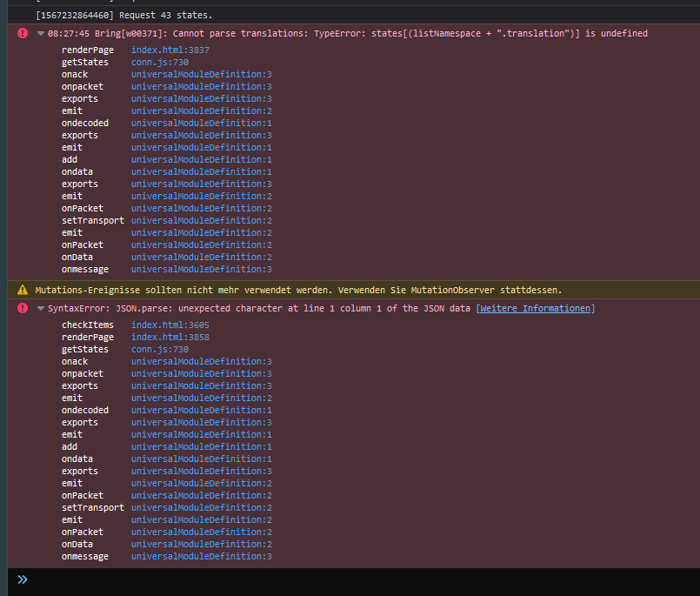Image resolution: width=700 pixels, height=596 pixels.
Task: Open the onData source link in the SyntaxError trace
Action: (x=202, y=544)
